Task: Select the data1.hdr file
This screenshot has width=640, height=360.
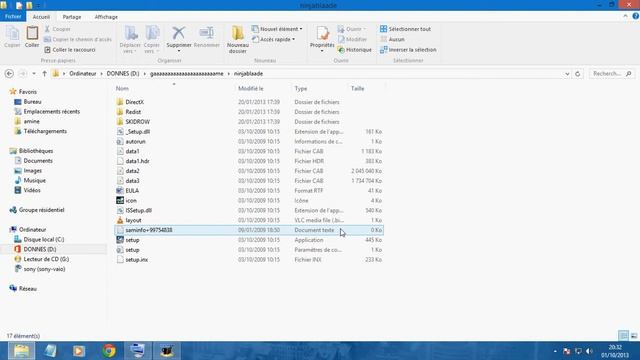Action: tap(138, 161)
